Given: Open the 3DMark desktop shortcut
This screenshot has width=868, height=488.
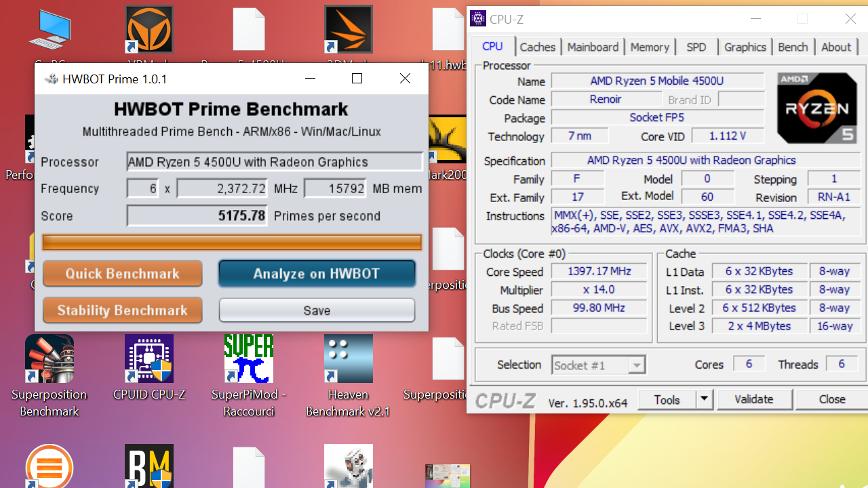Looking at the screenshot, I should (349, 30).
